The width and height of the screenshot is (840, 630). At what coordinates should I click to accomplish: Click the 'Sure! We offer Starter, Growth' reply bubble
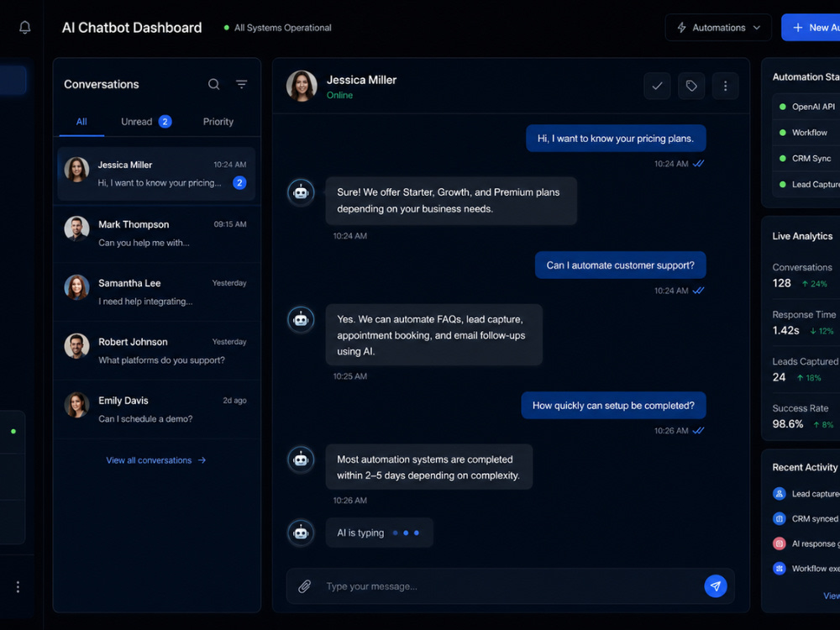451,201
